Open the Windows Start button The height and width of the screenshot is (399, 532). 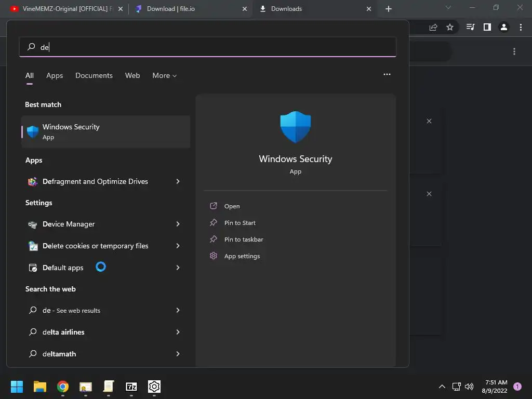coord(17,387)
